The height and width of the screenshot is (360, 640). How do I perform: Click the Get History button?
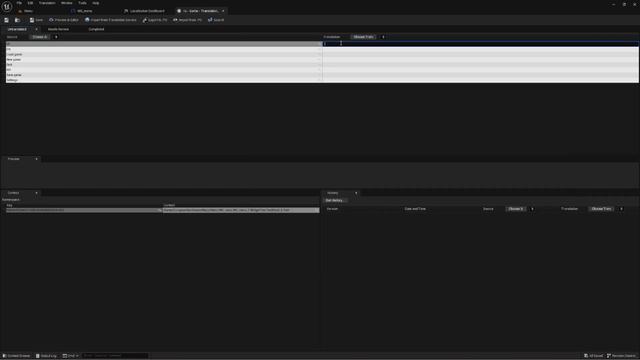335,200
